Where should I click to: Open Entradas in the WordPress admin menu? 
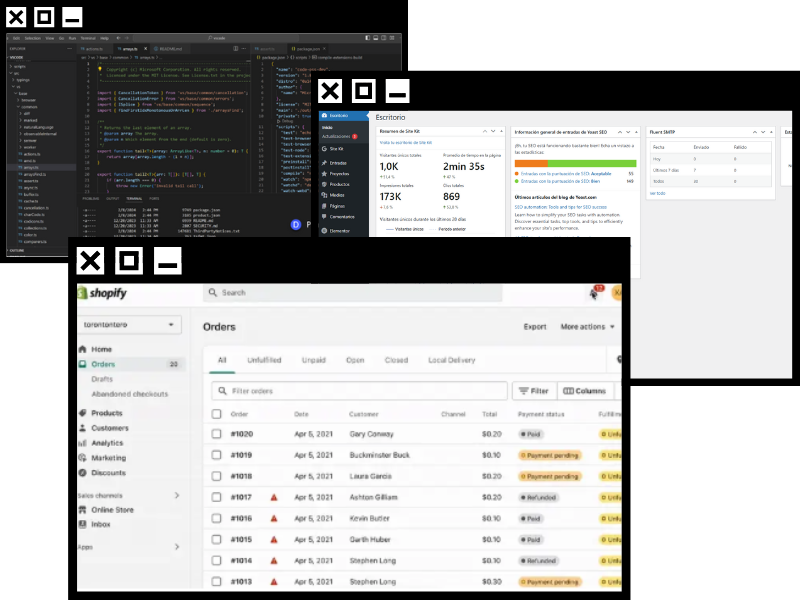334,163
